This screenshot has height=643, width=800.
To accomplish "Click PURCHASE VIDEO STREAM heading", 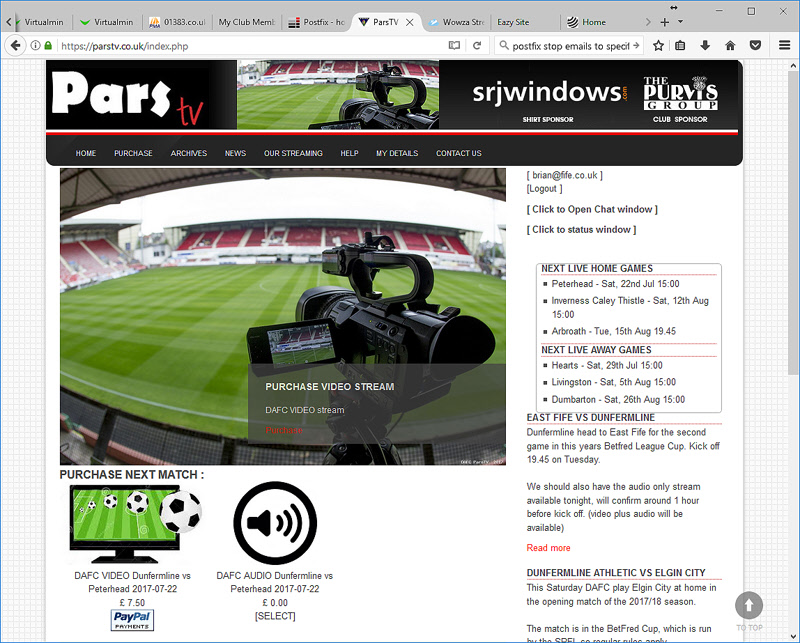I will pos(330,387).
